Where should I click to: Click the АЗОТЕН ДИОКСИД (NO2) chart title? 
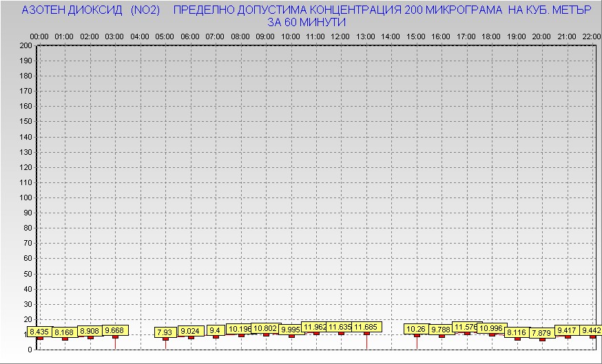pos(90,11)
